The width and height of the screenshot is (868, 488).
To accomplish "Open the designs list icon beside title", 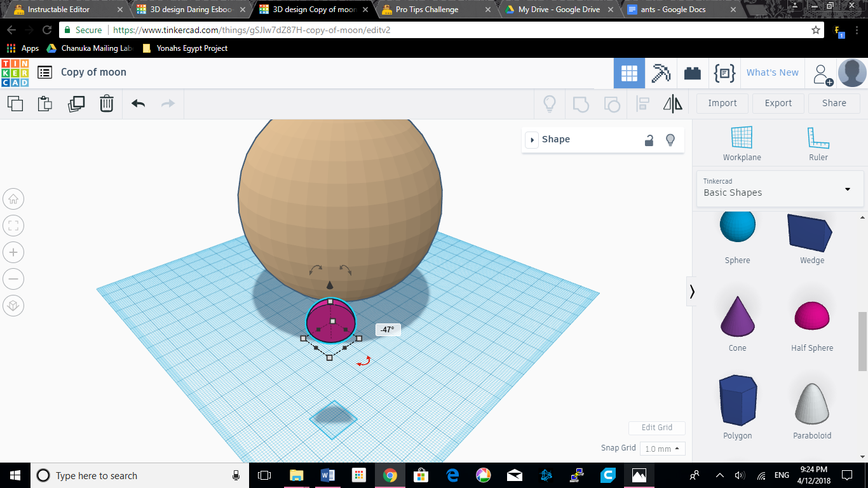I will click(44, 72).
